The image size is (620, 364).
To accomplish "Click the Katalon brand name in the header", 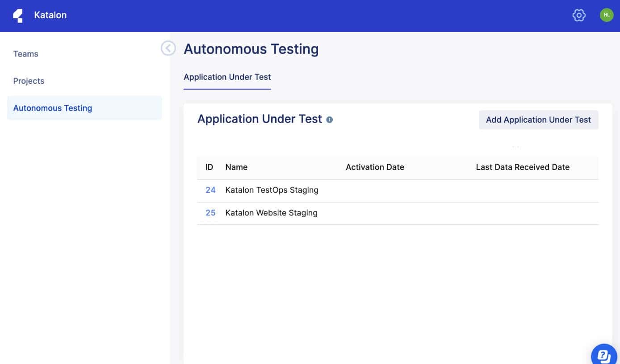I will pos(50,15).
